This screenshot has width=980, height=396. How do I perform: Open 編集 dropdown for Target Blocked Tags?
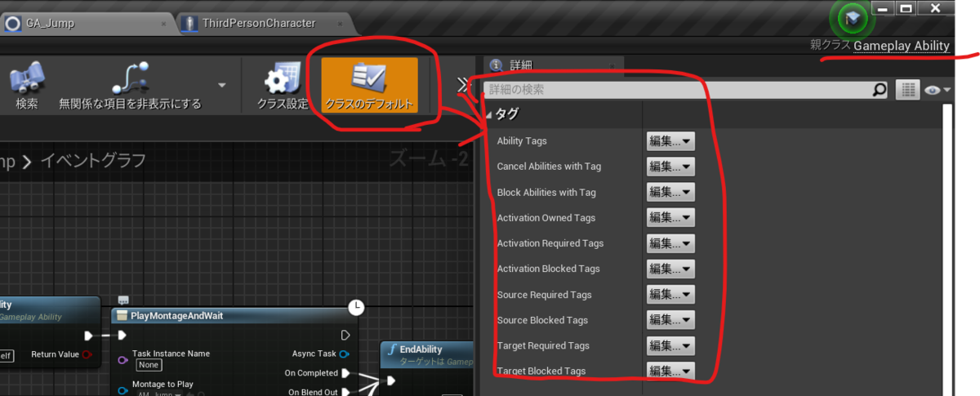click(x=670, y=371)
